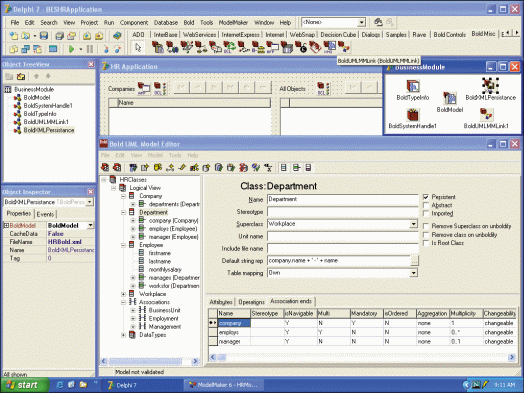Open Object Inspector component selector dropdown
524x393 pixels.
[x=90, y=202]
